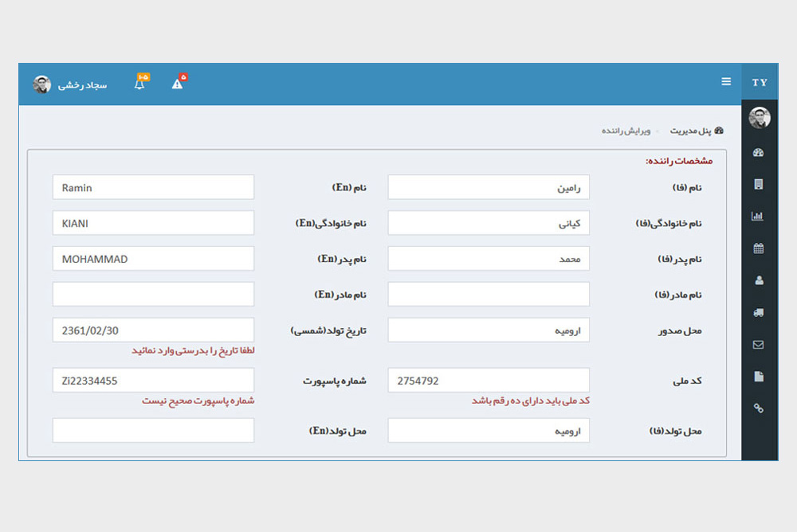This screenshot has width=797, height=532.
Task: Focus the family name field containing کیانی
Action: tap(489, 223)
